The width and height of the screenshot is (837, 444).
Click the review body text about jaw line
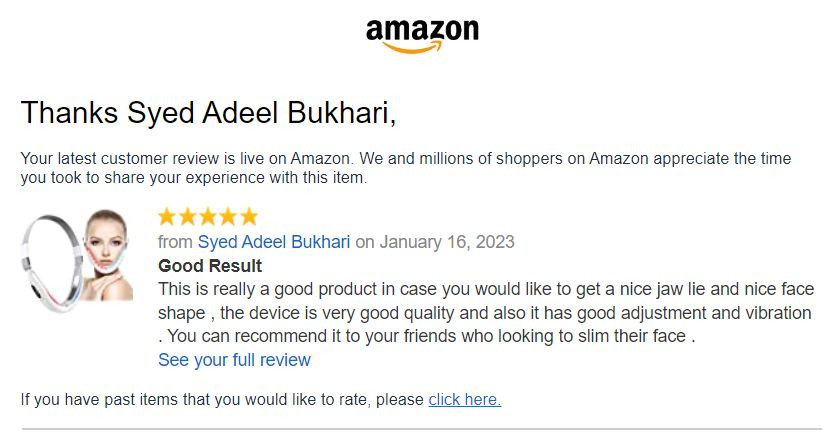[486, 313]
